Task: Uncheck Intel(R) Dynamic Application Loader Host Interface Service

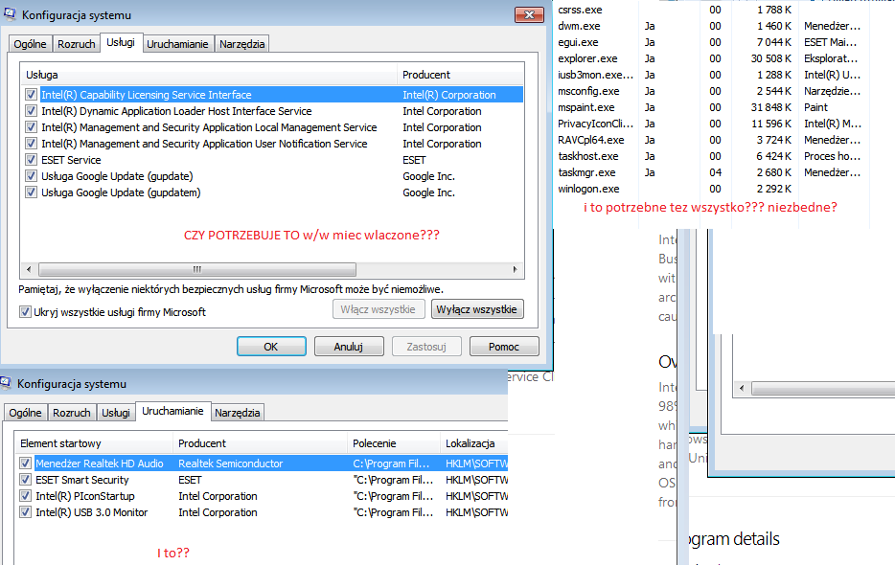Action: (31, 111)
